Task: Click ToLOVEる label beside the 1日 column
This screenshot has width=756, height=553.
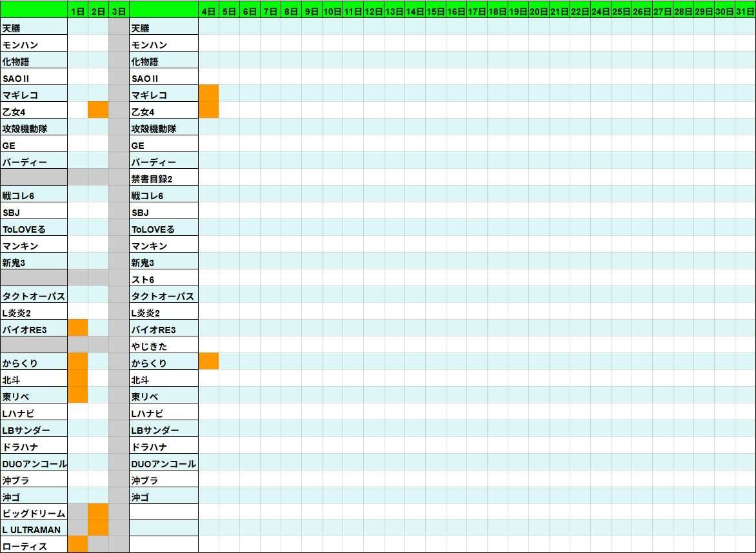Action: tap(34, 228)
